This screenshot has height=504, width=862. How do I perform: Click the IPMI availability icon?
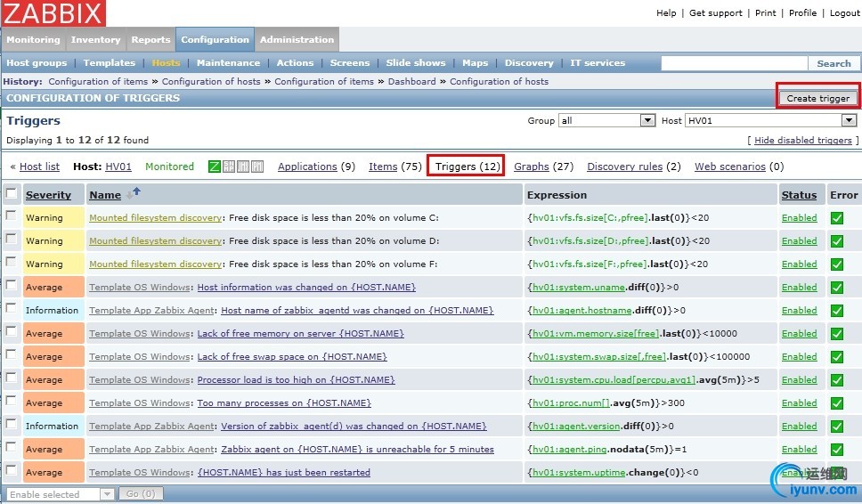pos(257,167)
